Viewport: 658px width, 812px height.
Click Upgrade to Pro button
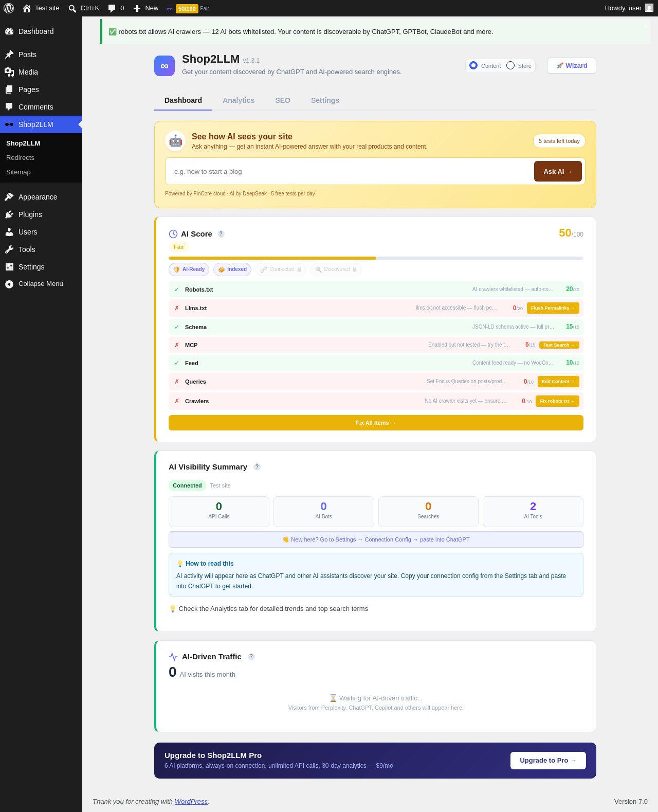(x=548, y=761)
